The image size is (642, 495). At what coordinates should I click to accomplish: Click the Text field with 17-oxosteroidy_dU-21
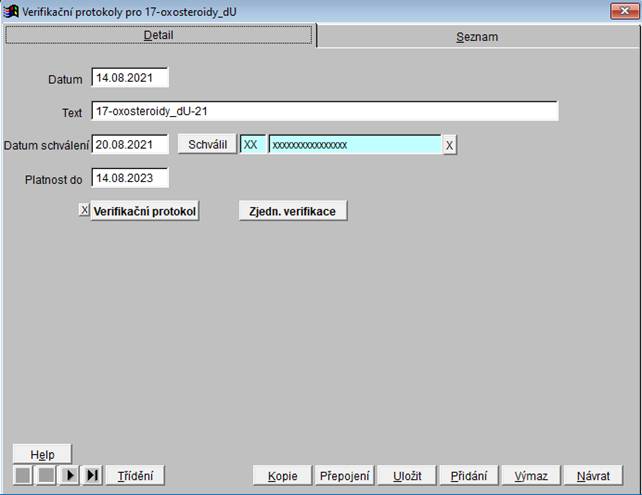coord(324,111)
